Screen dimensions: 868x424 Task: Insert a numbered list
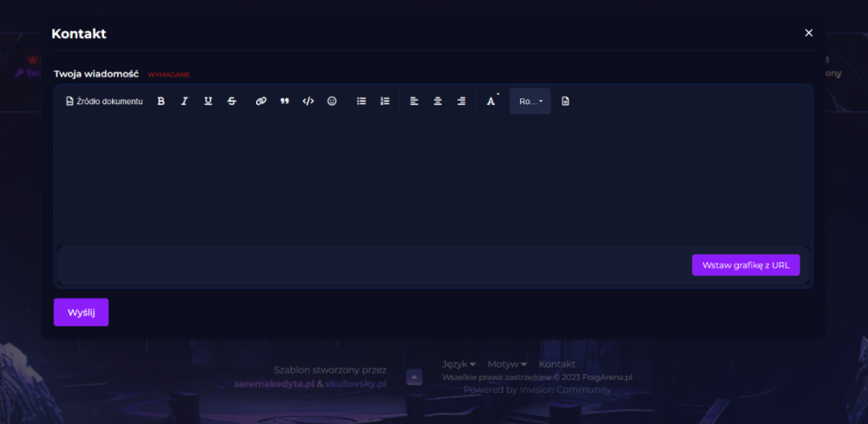pyautogui.click(x=385, y=102)
